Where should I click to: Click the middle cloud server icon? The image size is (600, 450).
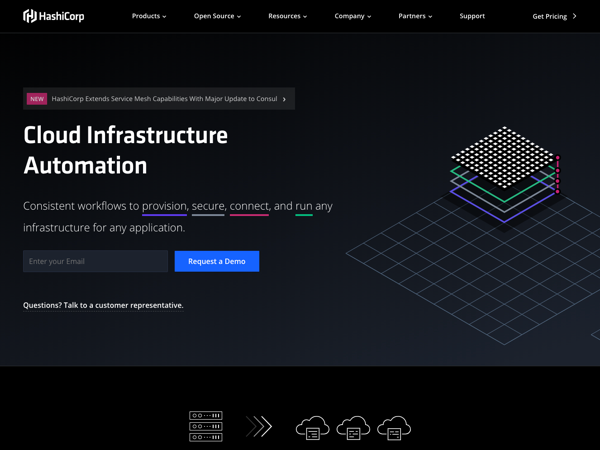point(353,428)
